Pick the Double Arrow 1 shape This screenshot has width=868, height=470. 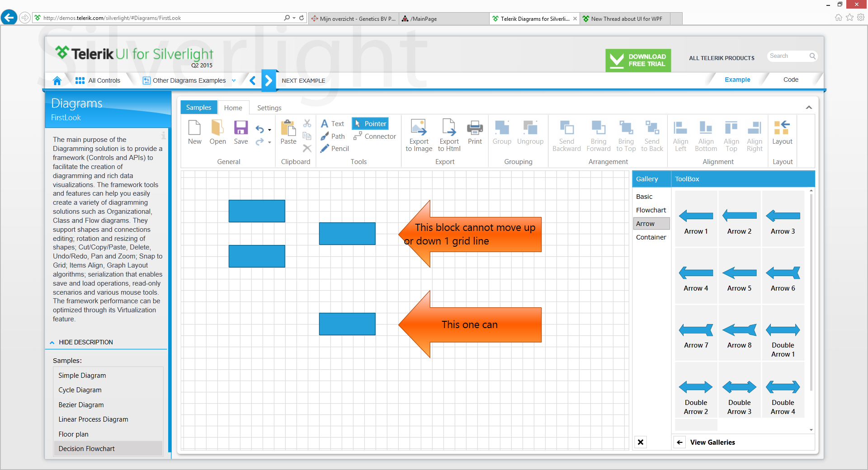[783, 333]
